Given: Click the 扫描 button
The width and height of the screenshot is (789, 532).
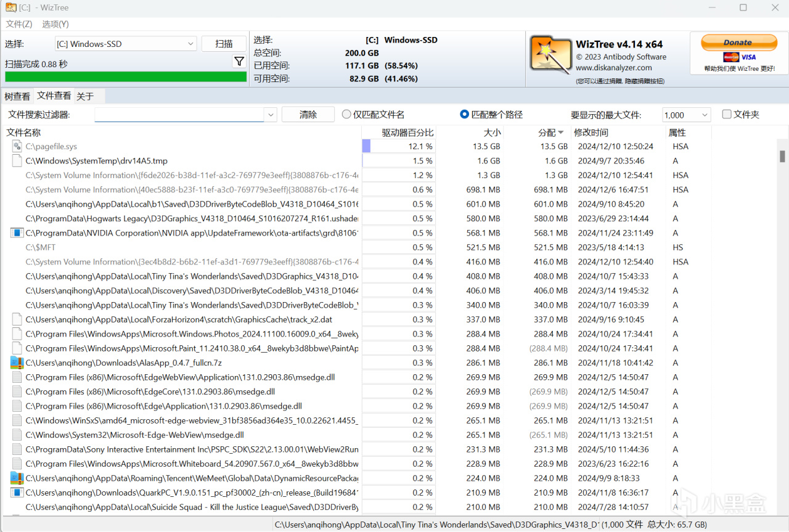Looking at the screenshot, I should point(224,44).
